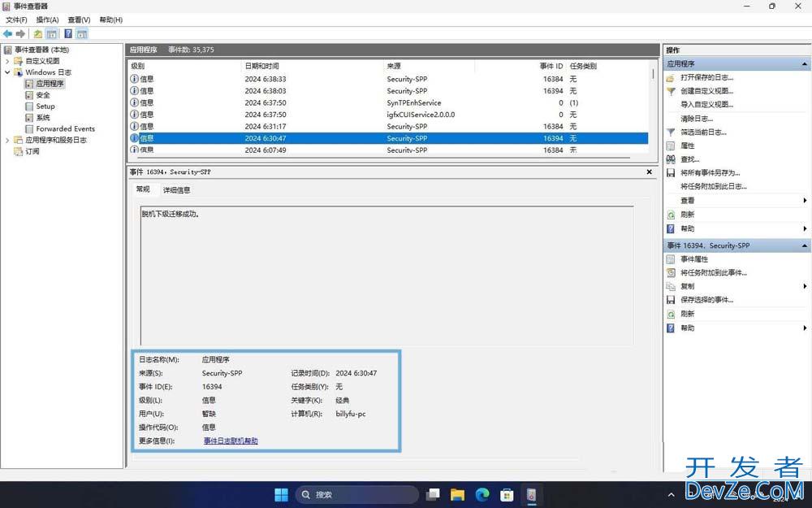Open the 查看 submenu arrow
This screenshot has width=812, height=508.
point(805,201)
